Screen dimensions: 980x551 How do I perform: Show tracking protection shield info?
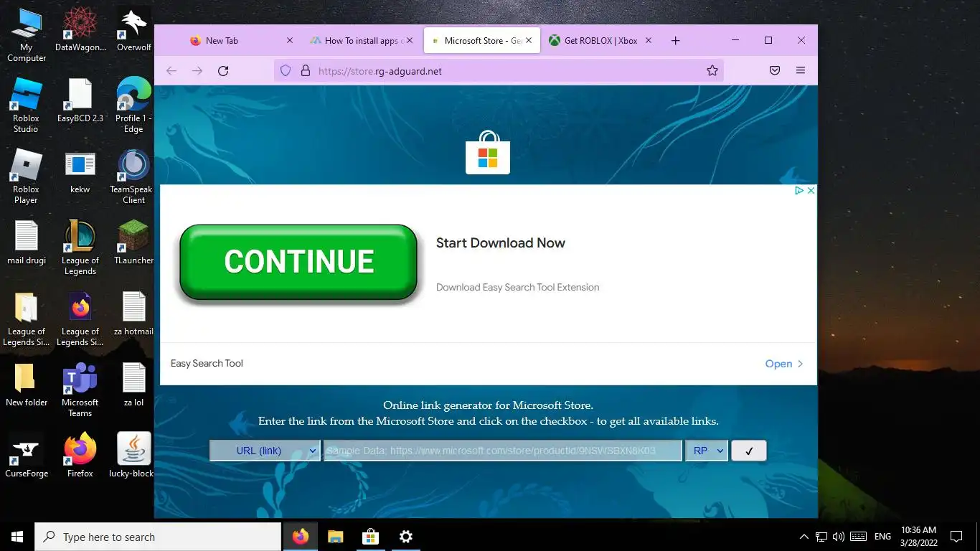[x=286, y=70]
